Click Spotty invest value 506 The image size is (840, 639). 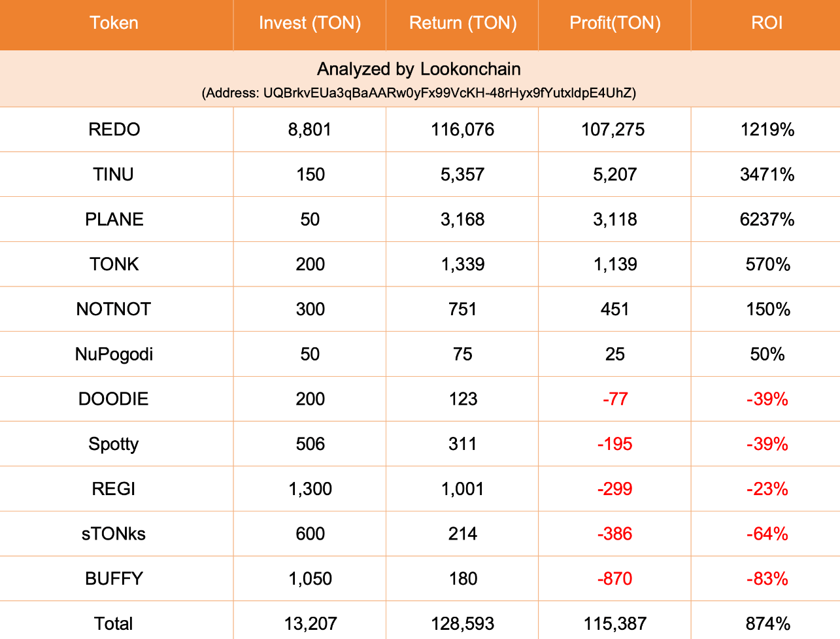[311, 444]
